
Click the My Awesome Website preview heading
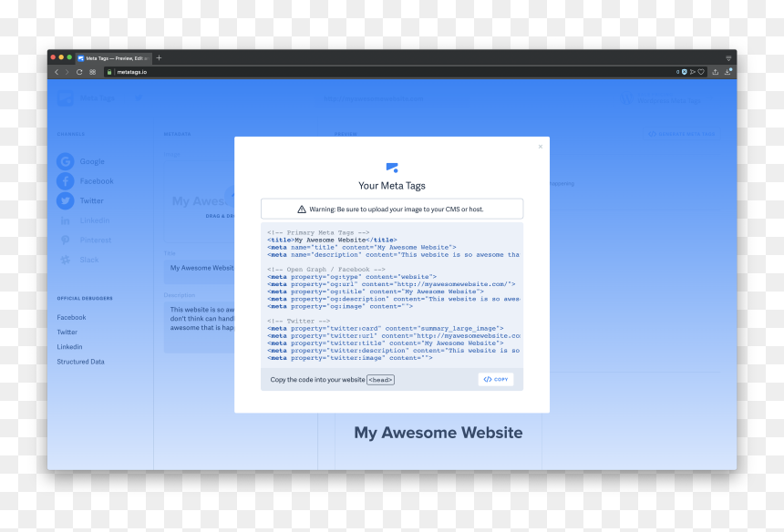(x=438, y=433)
